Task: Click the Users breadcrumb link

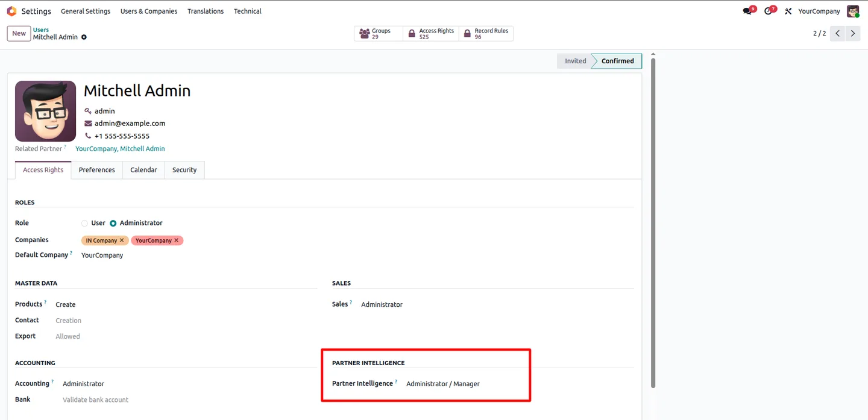Action: pos(41,30)
